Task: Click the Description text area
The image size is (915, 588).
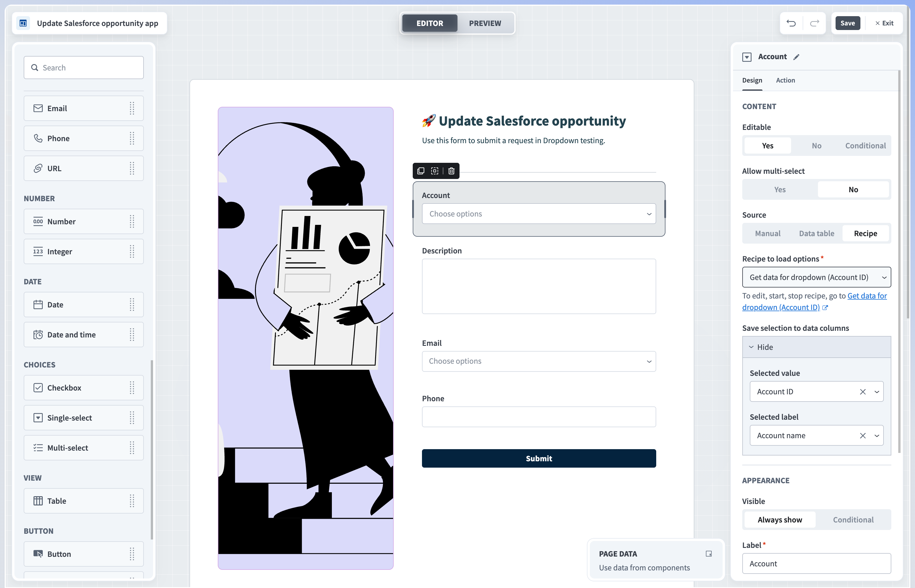Action: point(539,286)
